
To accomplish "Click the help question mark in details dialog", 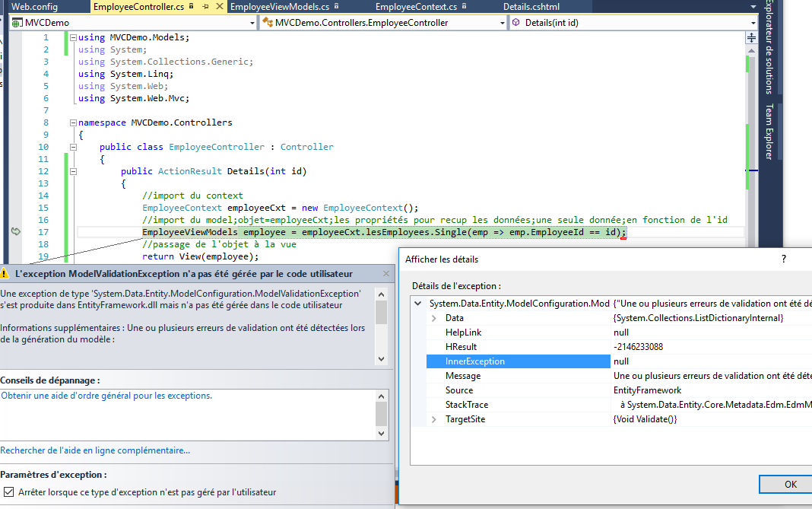I will coord(784,259).
